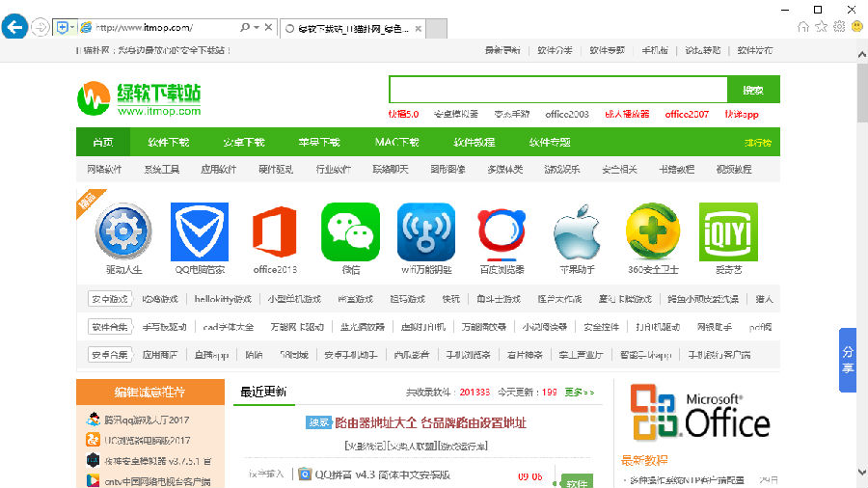
Task: Click the QQ电脑管家 shield icon
Action: point(200,231)
